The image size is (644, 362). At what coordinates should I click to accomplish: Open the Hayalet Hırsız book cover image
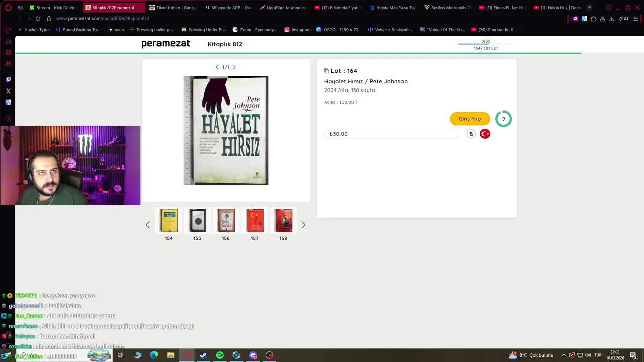[226, 131]
